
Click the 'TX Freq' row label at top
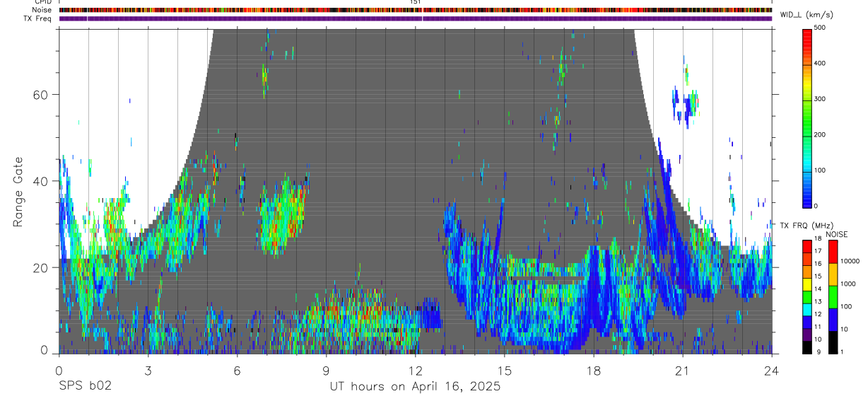click(38, 18)
